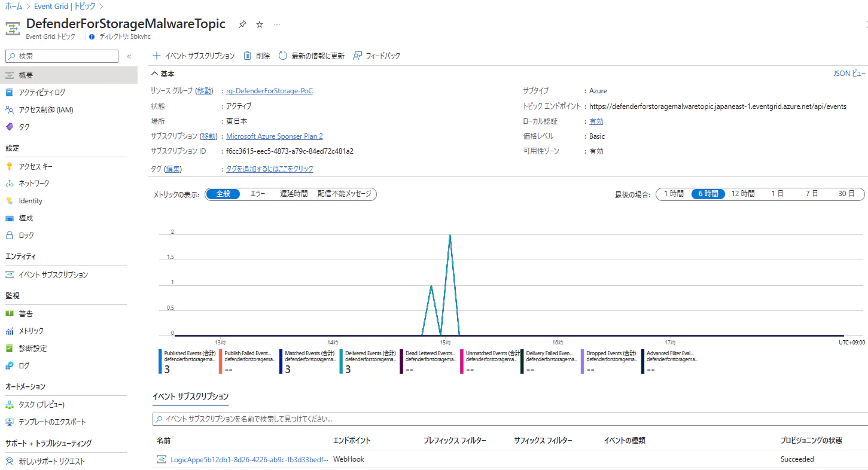This screenshot has height=470, width=868.
Task: Click the Delivered Events legend swatch
Action: pyautogui.click(x=342, y=362)
